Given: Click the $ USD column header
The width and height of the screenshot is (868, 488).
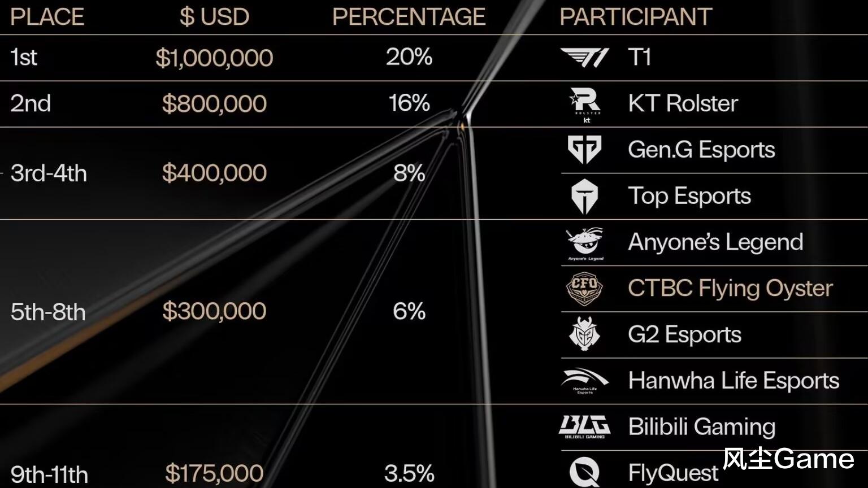Looking at the screenshot, I should pos(214,17).
